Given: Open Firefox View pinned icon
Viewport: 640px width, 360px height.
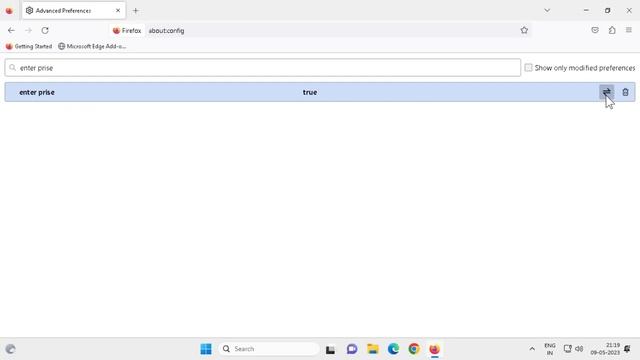Looking at the screenshot, I should click(x=9, y=11).
